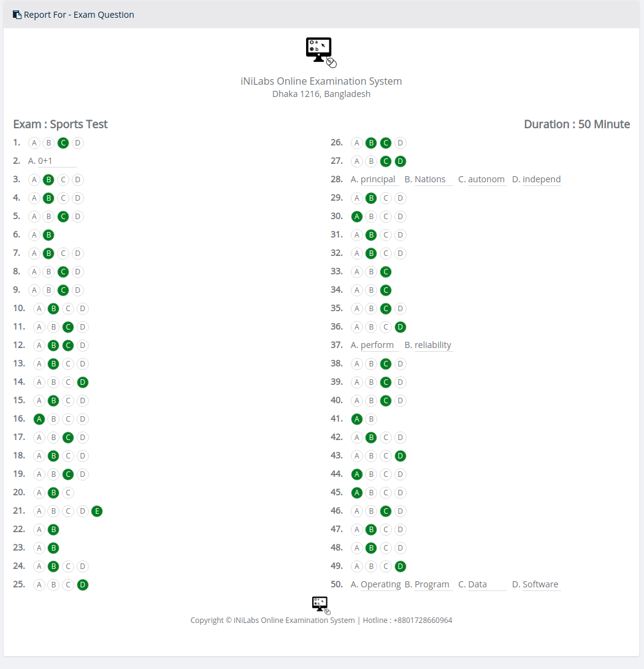Click the small computer logo in footer
The image size is (644, 669).
pos(321,605)
